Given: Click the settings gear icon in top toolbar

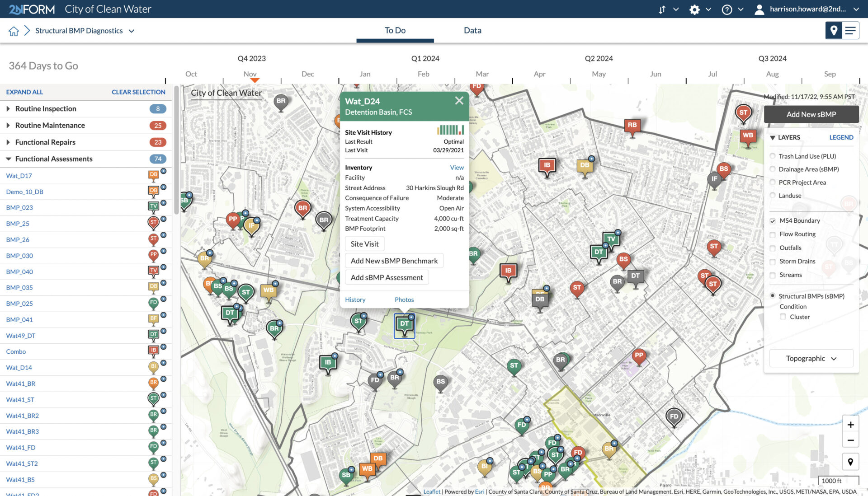Looking at the screenshot, I should (693, 9).
